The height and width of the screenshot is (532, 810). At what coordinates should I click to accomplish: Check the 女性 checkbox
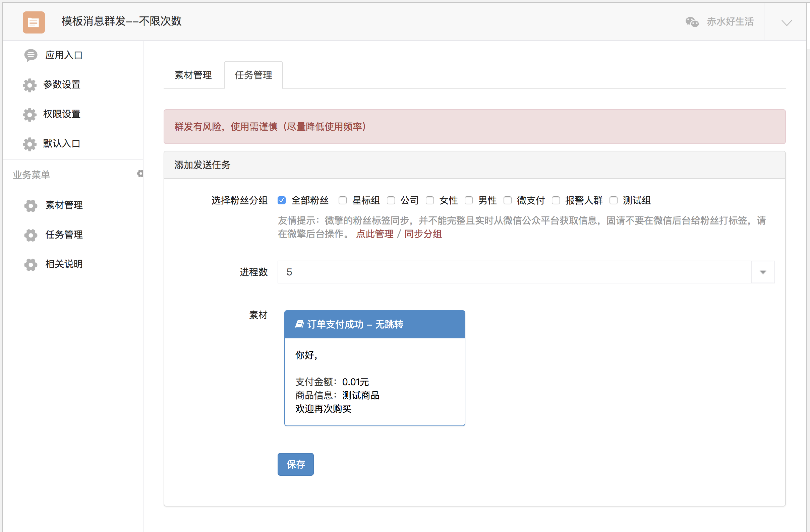pos(430,200)
